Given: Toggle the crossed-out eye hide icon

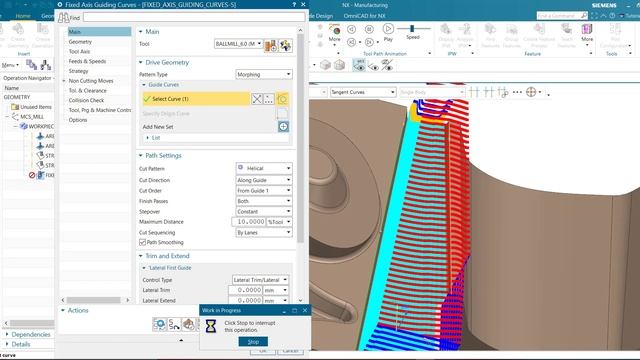Looking at the screenshot, I should (x=387, y=65).
